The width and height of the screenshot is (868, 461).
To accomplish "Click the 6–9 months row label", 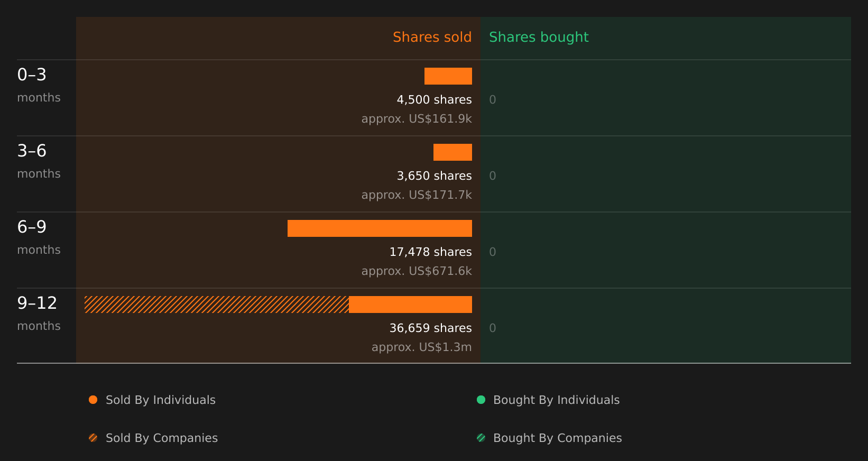I will (x=39, y=237).
